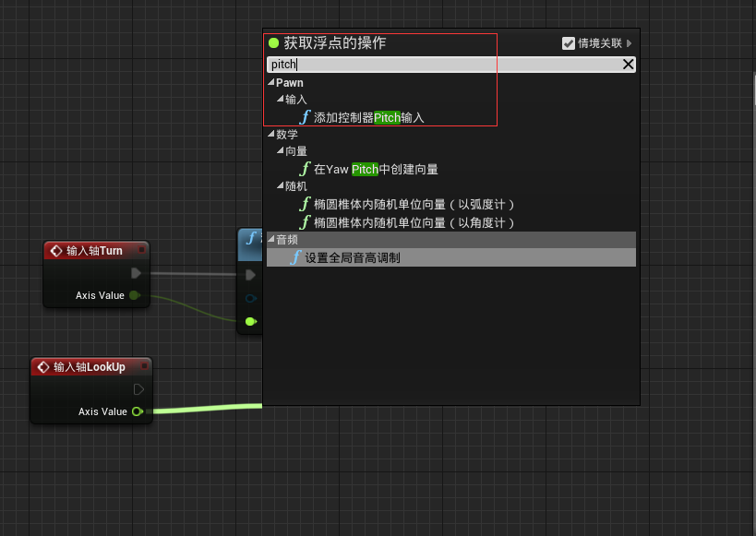This screenshot has height=536, width=756.
Task: Click the 输入轴Turn event diamond icon
Action: point(56,251)
